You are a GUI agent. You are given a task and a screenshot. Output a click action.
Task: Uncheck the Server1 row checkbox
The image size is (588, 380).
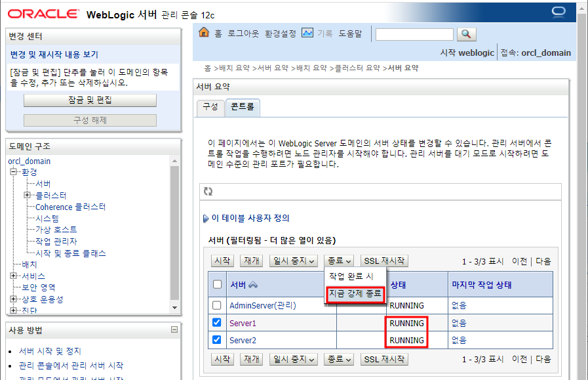click(x=217, y=322)
